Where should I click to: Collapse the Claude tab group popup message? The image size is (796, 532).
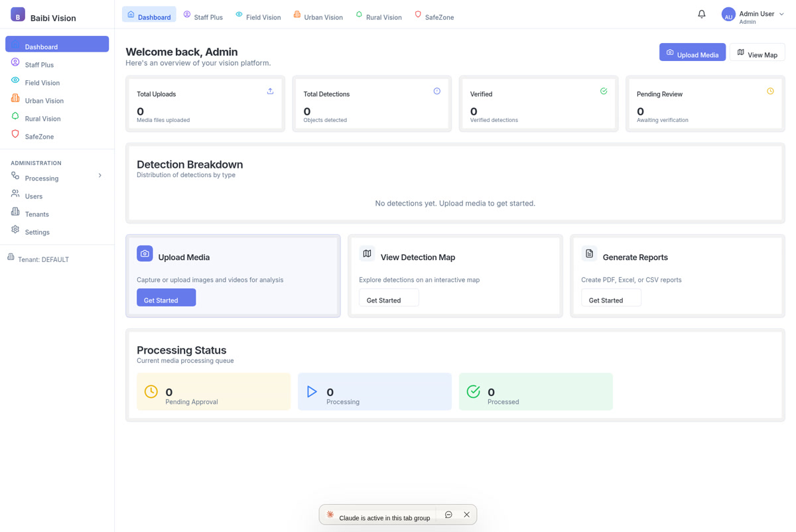point(448,514)
